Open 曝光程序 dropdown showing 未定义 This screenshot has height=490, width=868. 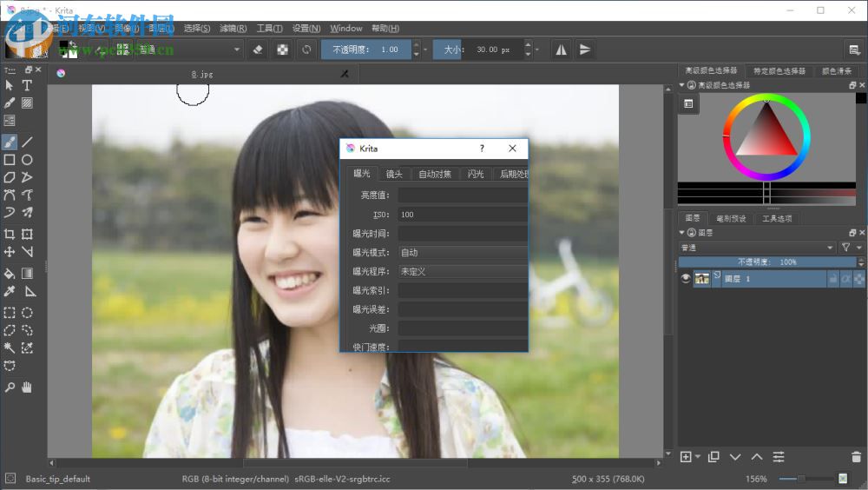click(463, 272)
